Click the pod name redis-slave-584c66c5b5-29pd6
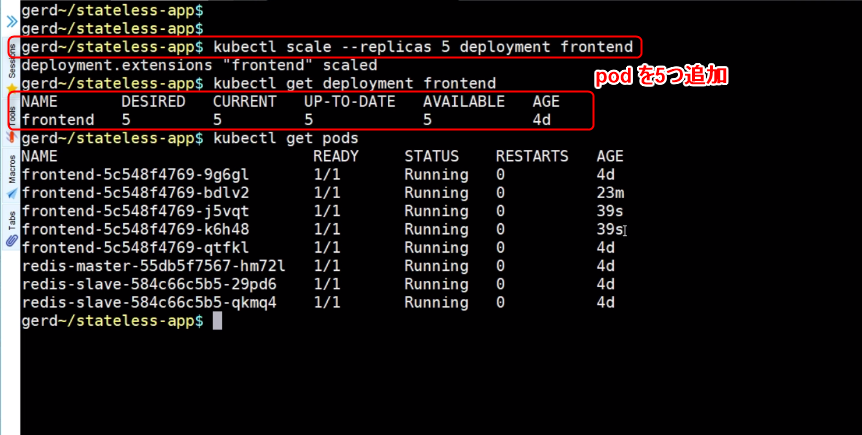Screen dimensions: 862x435 pos(148,284)
